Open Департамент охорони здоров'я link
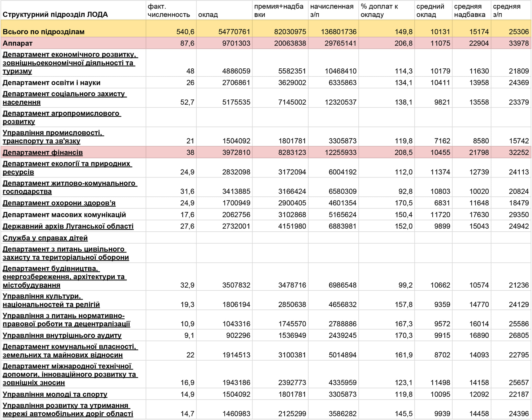532x420 pixels. coord(59,203)
